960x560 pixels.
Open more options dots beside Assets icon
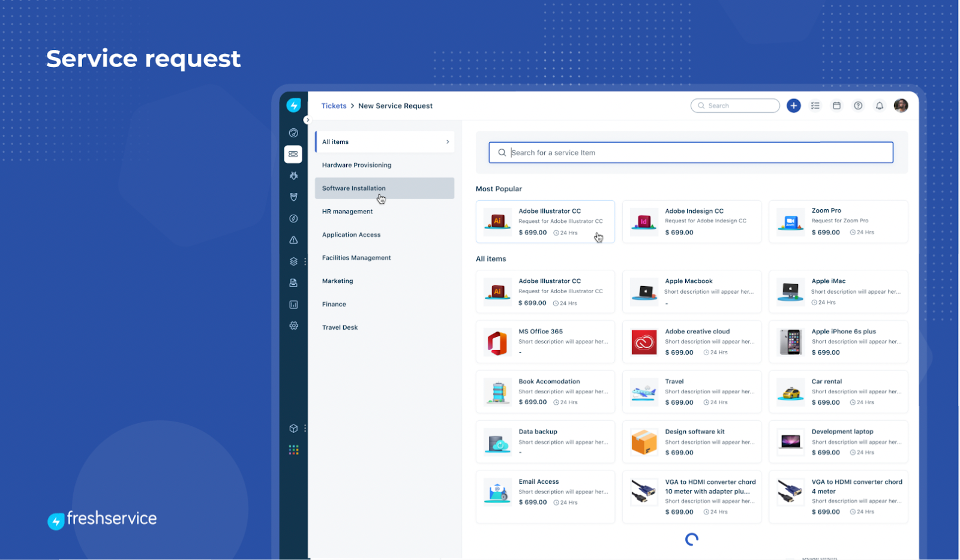click(x=305, y=261)
